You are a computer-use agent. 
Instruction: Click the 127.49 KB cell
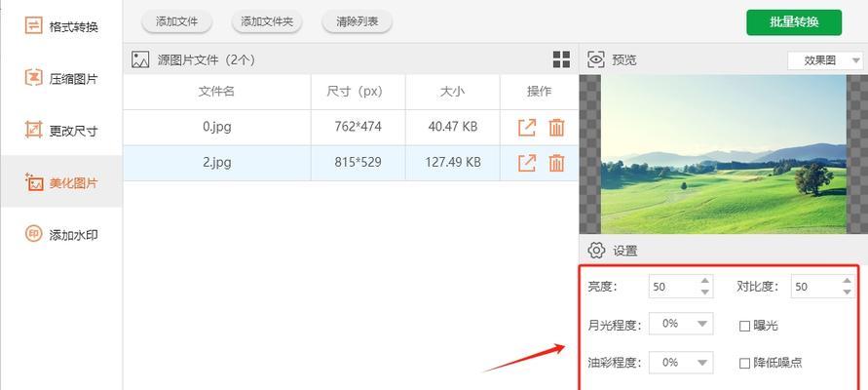(x=453, y=162)
